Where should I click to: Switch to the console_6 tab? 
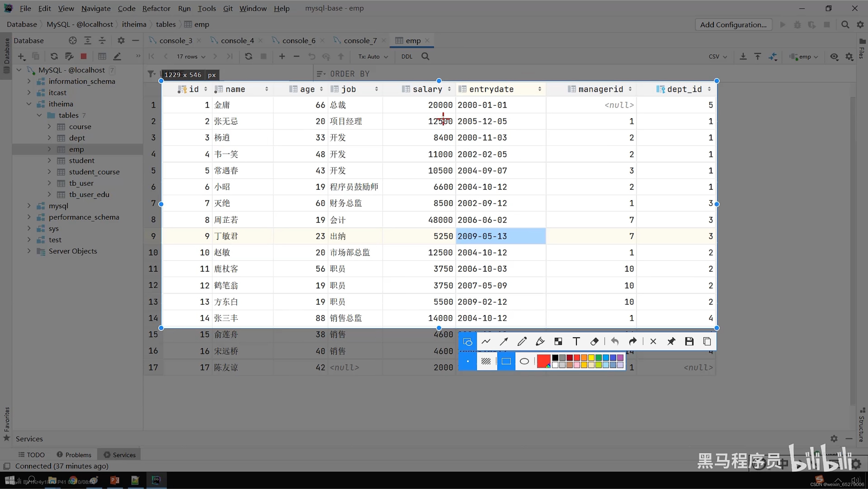coord(299,40)
